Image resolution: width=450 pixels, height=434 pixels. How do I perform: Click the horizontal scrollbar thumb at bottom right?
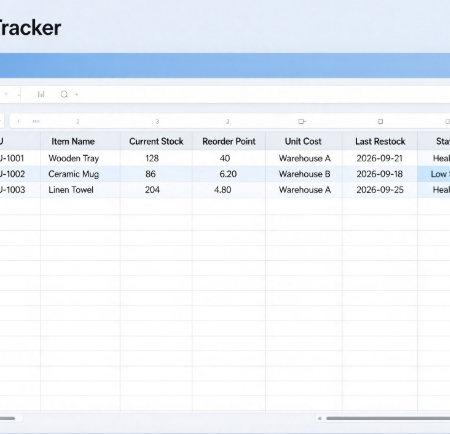[x=388, y=418]
